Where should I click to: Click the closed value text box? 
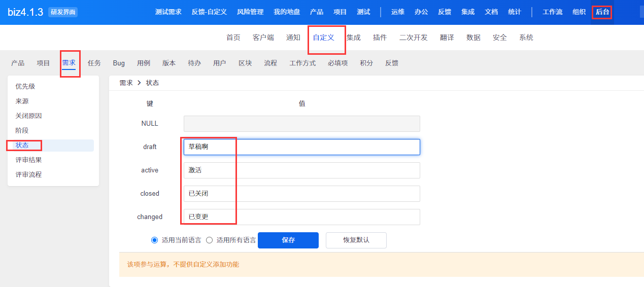point(301,194)
